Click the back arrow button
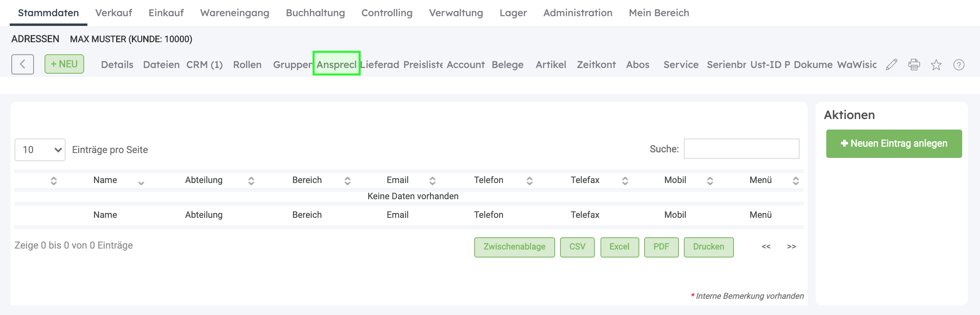Viewport: 980px width, 315px height. [23, 64]
